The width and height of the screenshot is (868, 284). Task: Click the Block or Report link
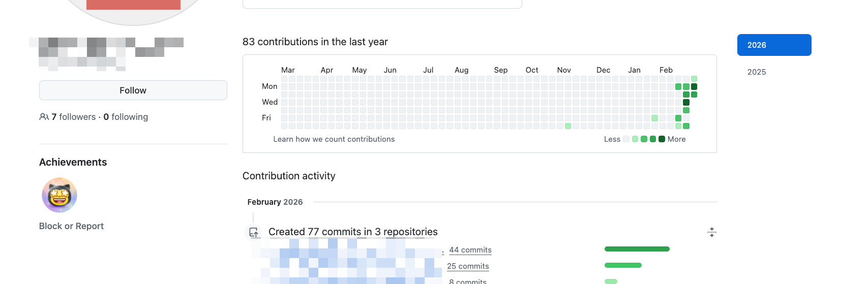[x=71, y=226]
